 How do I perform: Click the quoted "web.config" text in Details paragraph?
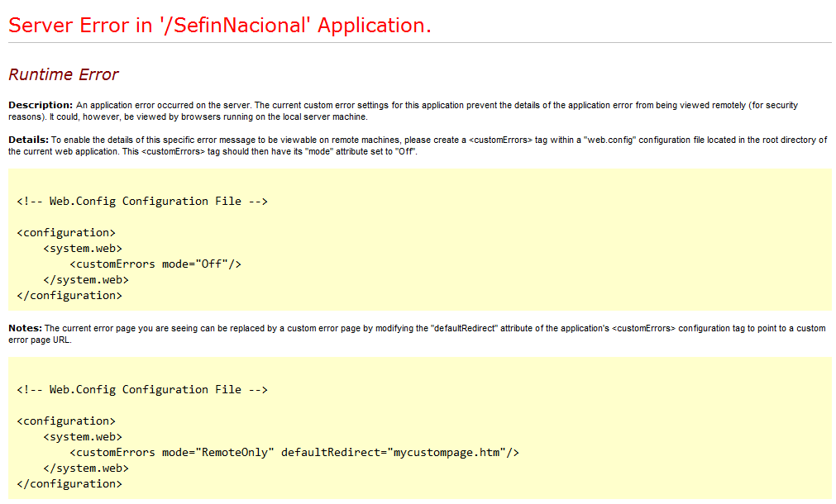coord(609,140)
